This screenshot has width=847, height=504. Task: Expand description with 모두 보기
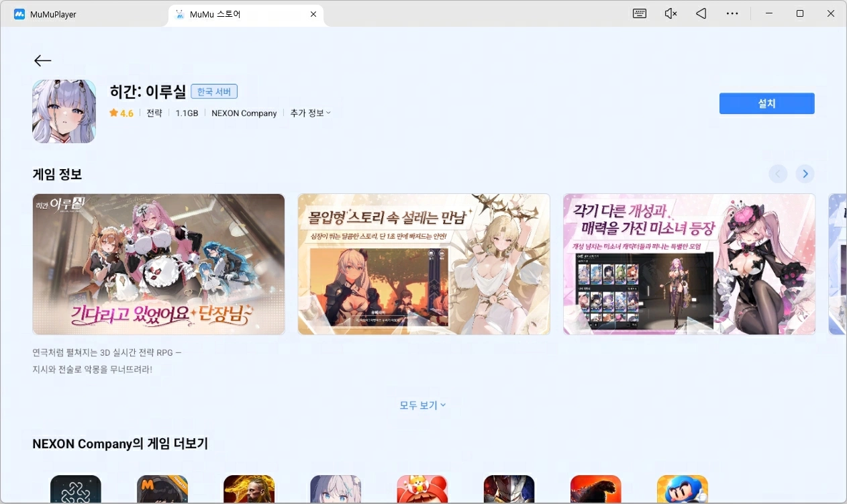pos(423,405)
